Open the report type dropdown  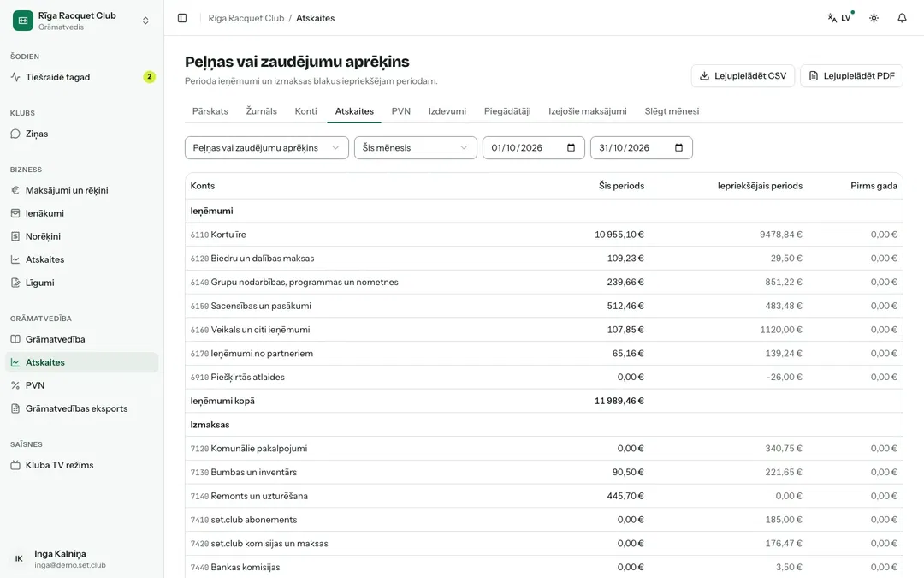(x=267, y=148)
